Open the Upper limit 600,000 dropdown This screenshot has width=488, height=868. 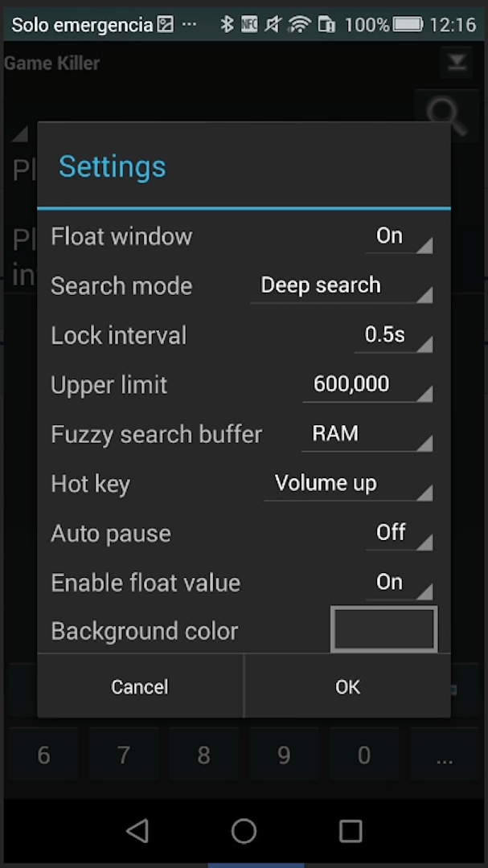(x=367, y=385)
